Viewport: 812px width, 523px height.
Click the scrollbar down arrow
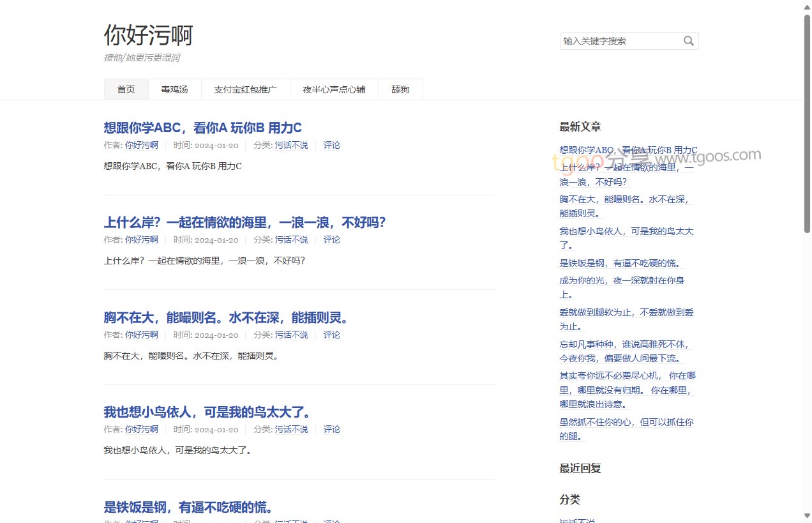[807, 516]
